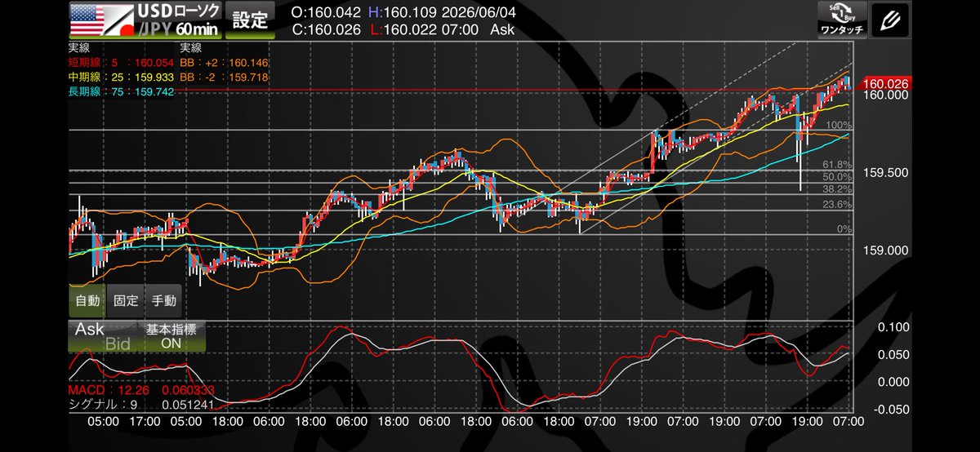Click the 159.000 price axis label
This screenshot has width=980, height=452.
tap(885, 251)
